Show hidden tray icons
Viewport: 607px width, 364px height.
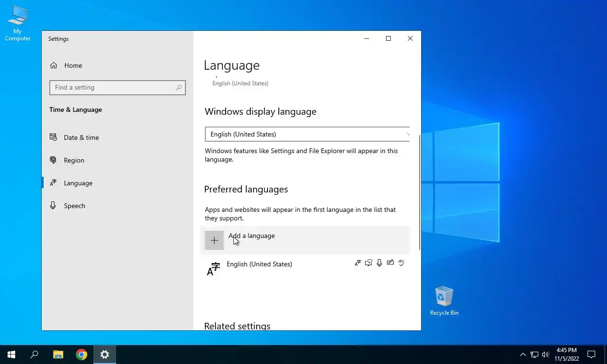point(523,355)
